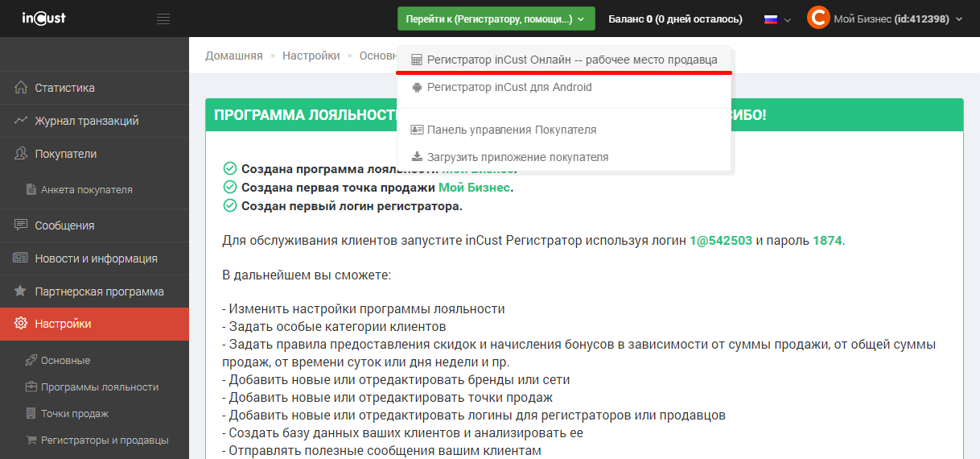
Task: Choose Регистратор inCust для Android
Action: pyautogui.click(x=509, y=87)
